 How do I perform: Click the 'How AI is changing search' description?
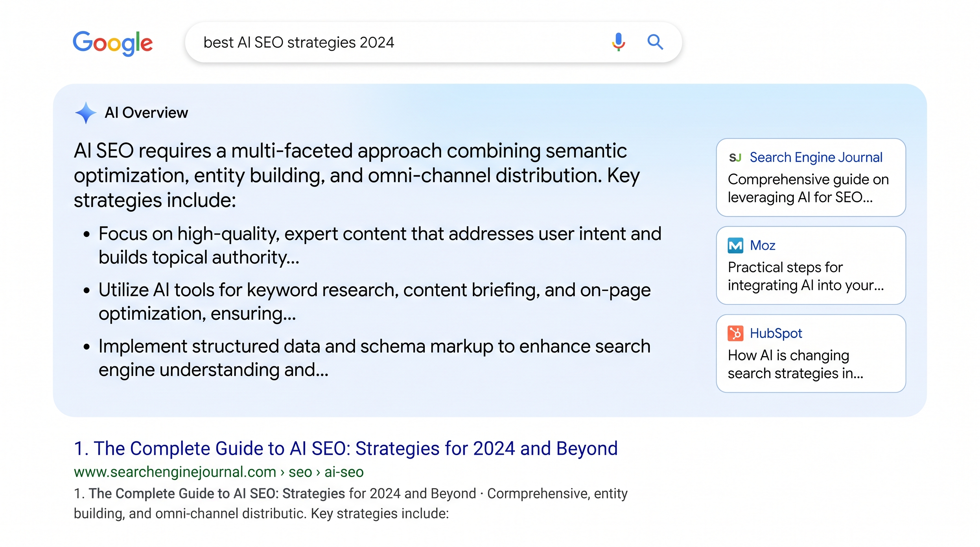click(795, 364)
